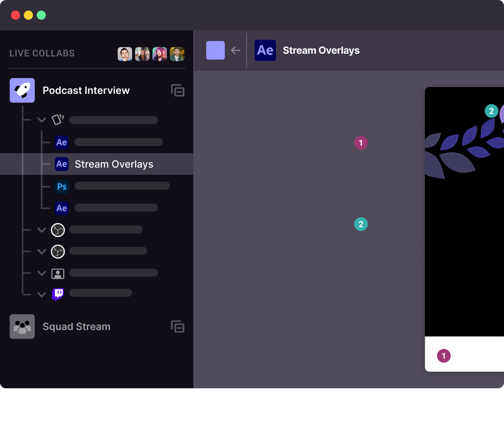
Task: Click the After Effects icon in header
Action: [265, 50]
